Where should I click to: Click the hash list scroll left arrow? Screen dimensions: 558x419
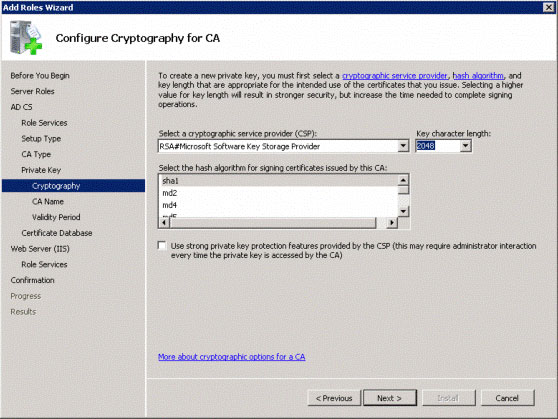[164, 223]
